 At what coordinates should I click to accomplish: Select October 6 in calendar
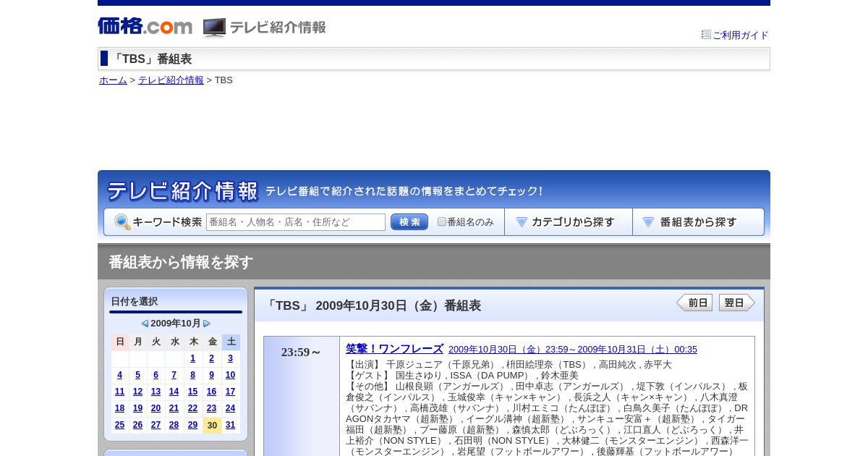point(156,375)
